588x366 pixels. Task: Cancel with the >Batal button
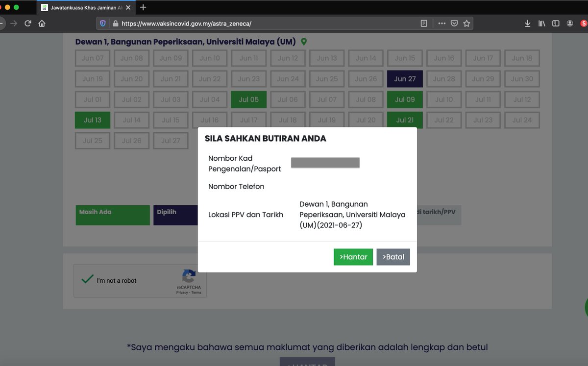click(393, 257)
